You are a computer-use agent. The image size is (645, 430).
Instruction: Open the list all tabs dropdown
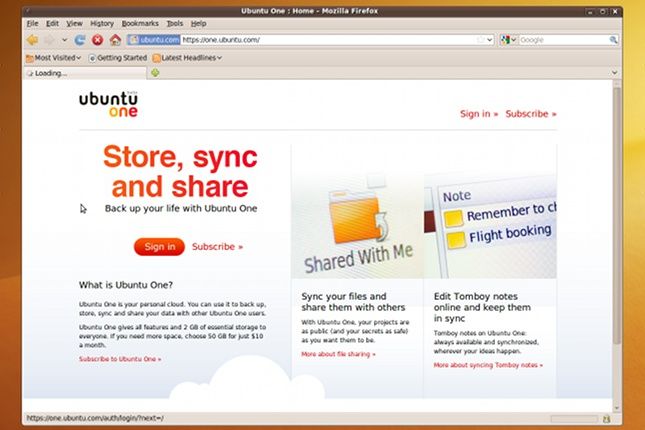tap(615, 73)
